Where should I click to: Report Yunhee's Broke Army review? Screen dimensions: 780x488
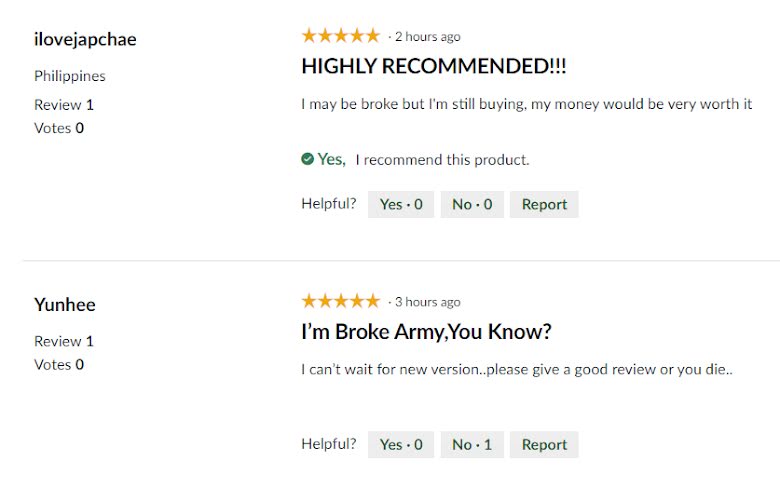[544, 444]
